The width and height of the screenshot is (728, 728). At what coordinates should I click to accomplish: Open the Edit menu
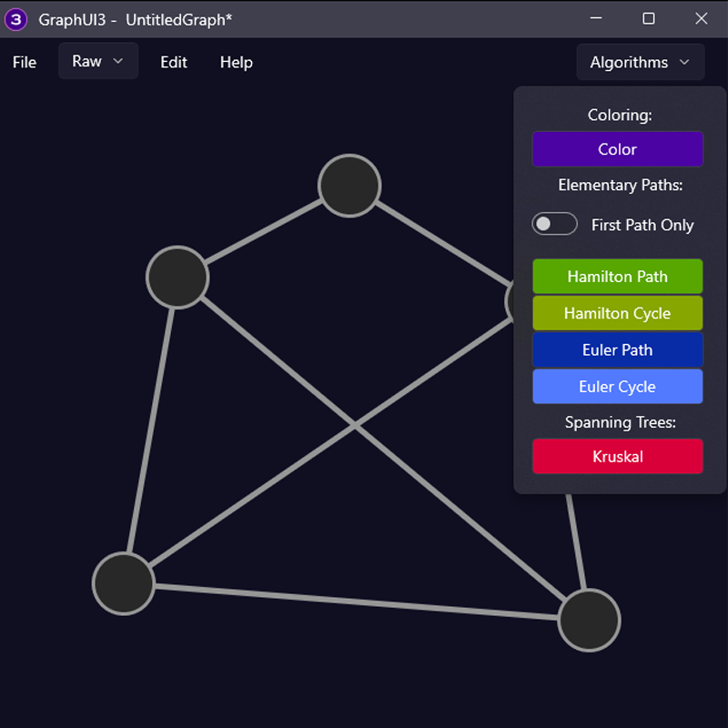tap(173, 62)
